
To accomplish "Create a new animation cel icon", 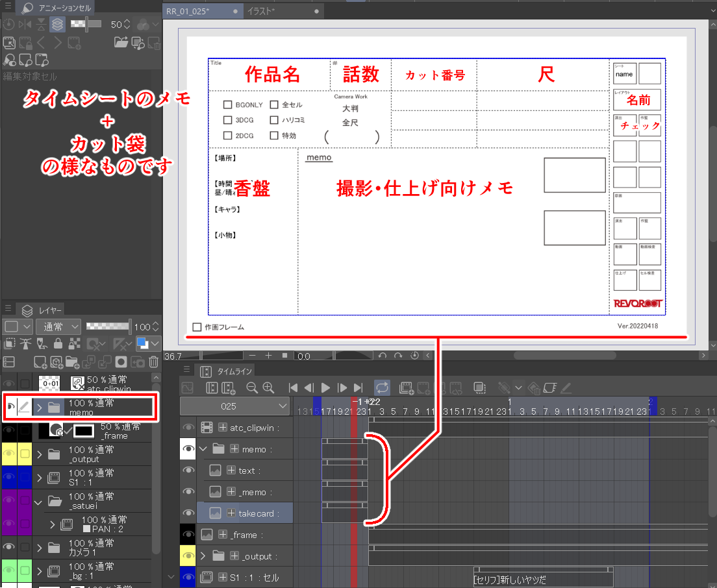I will click(73, 43).
